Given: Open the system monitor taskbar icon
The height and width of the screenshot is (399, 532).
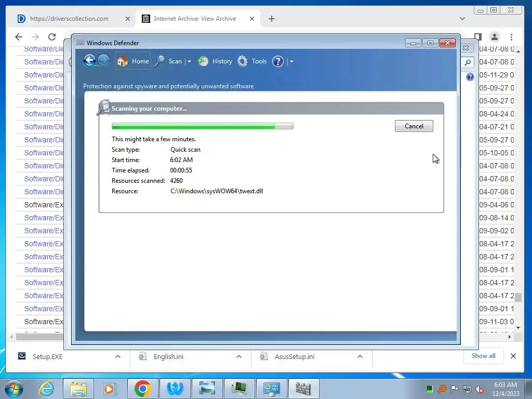Looking at the screenshot, I should 239,389.
